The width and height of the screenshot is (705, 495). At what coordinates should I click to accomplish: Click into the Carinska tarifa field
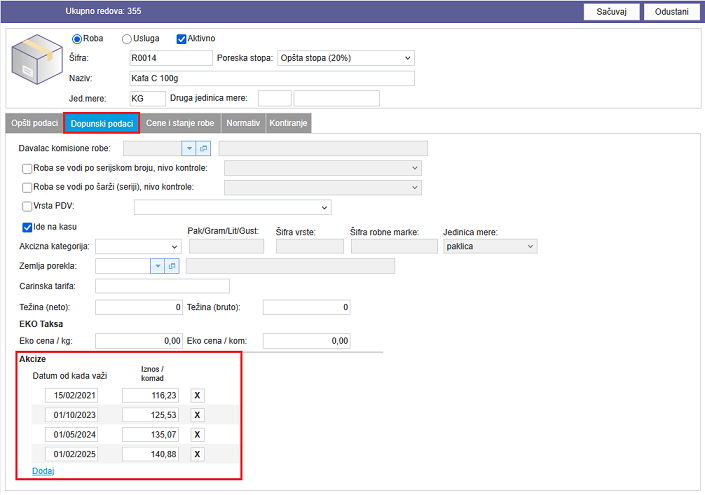pyautogui.click(x=162, y=286)
